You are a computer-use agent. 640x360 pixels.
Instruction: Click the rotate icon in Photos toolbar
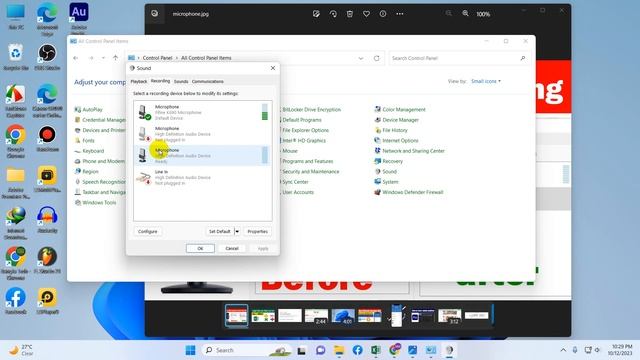333,14
